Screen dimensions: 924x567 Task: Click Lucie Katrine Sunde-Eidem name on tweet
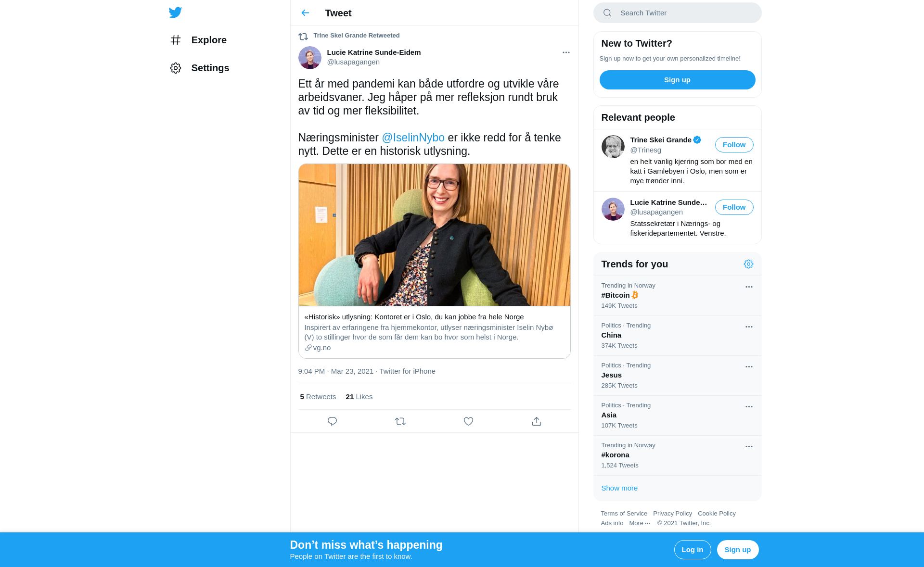374,52
